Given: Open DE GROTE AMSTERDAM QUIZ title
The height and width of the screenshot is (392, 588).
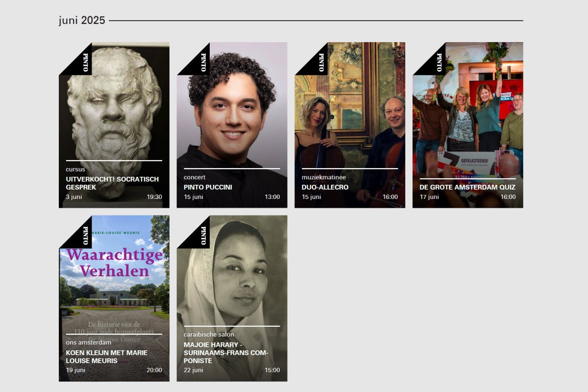Looking at the screenshot, I should tap(467, 187).
